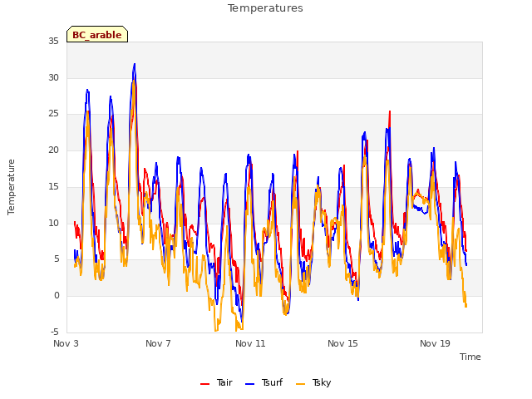Click the 25 y-axis tick label
The height and width of the screenshot is (399, 532).
[53, 114]
